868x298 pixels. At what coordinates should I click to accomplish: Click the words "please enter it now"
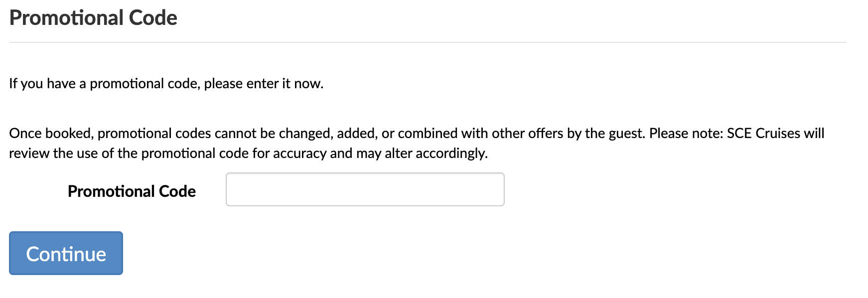263,84
